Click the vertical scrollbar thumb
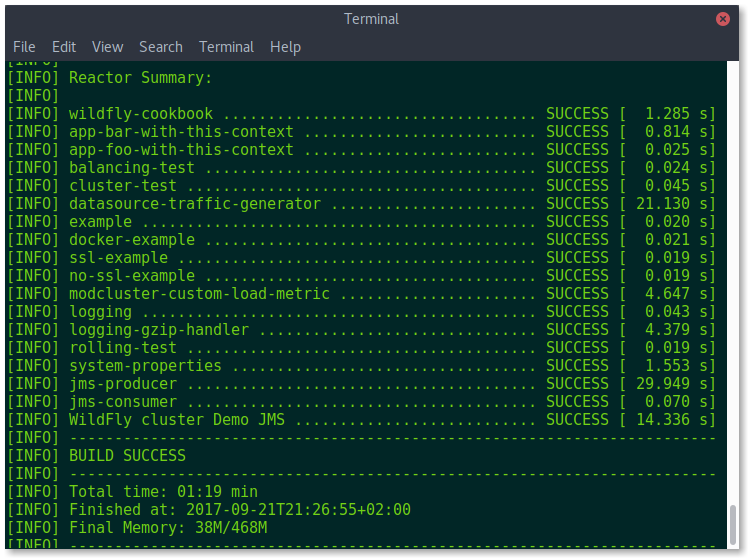The width and height of the screenshot is (748, 558). tap(733, 524)
